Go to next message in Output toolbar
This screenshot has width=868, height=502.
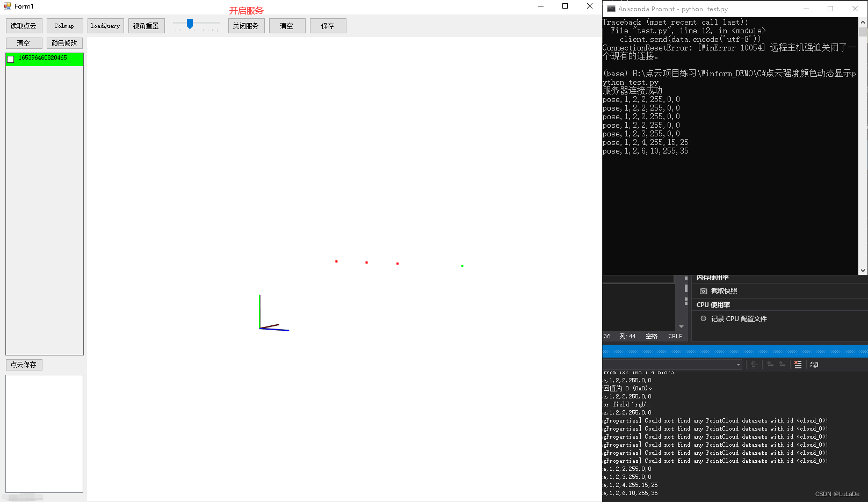782,365
